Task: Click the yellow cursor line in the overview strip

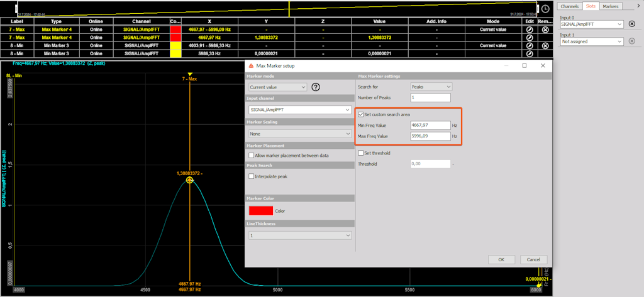Action: (289, 9)
